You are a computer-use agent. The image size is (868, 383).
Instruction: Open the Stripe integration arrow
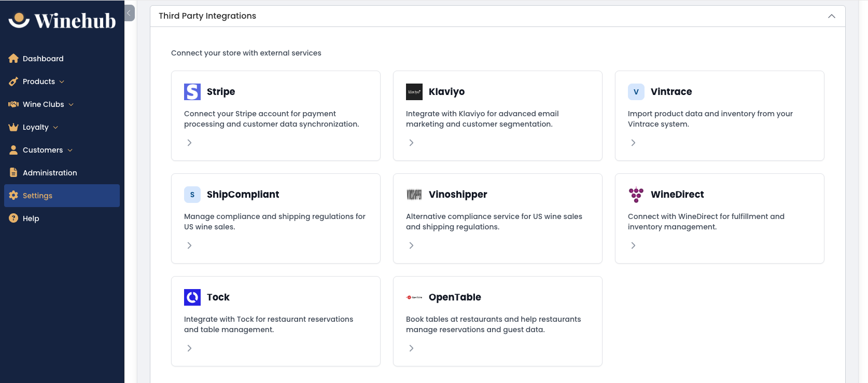click(x=189, y=143)
